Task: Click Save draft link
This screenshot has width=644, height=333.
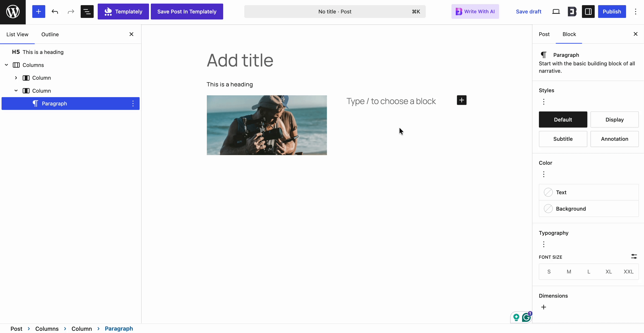Action: tap(529, 11)
